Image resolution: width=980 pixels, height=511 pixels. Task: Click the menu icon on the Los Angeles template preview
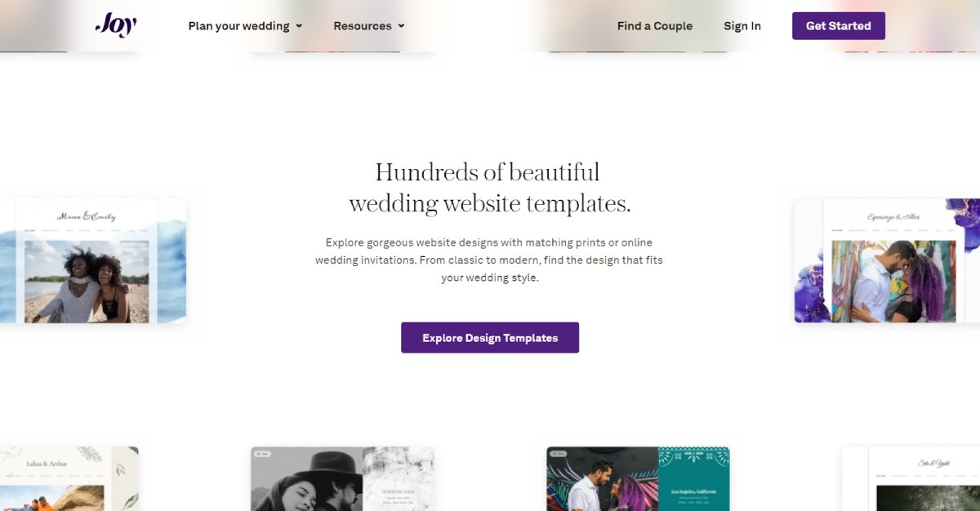click(559, 453)
